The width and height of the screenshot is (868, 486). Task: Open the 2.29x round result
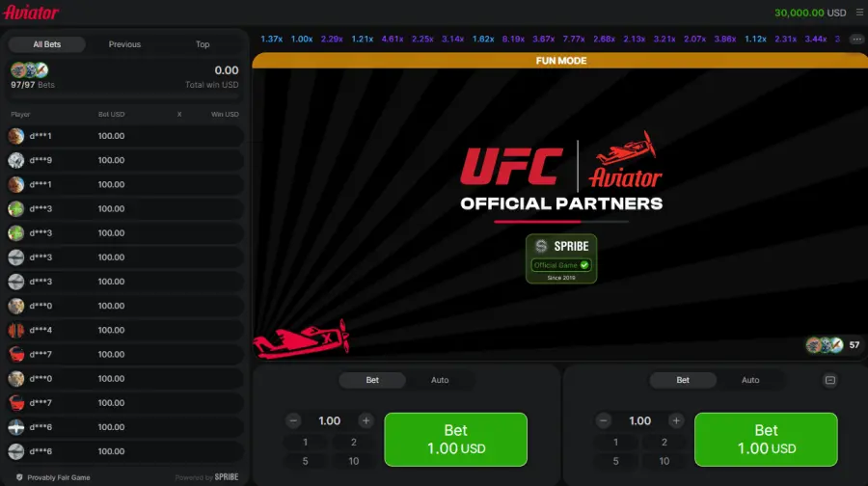(332, 40)
